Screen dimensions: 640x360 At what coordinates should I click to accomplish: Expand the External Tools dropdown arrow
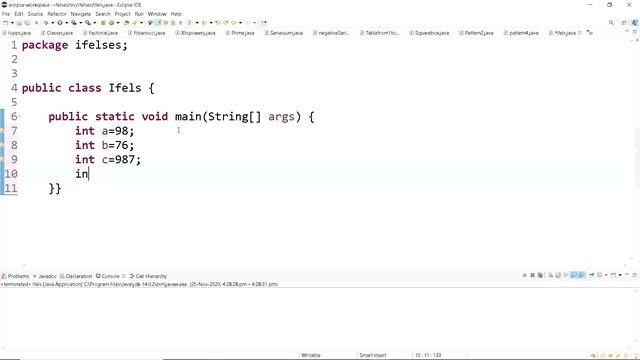click(94, 23)
